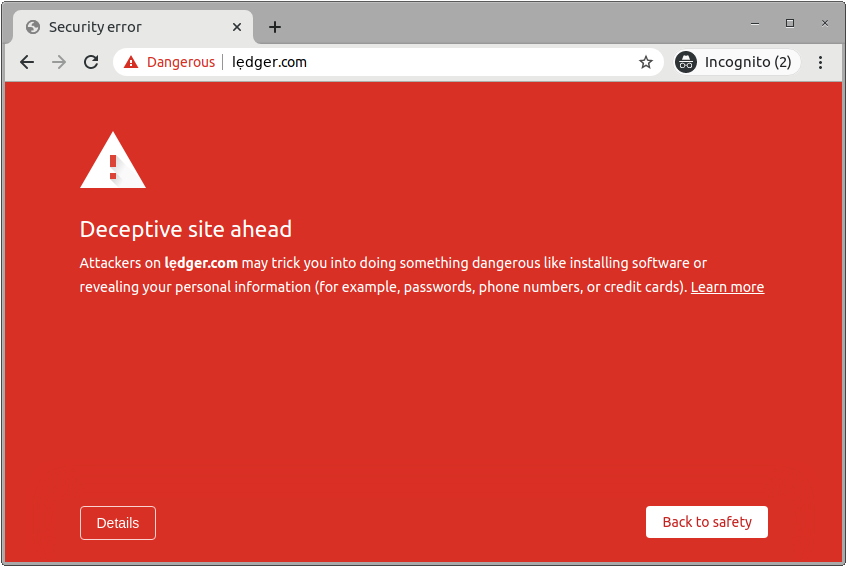Screen dimensions: 846x567
Task: Minimize the browser window
Action: coord(755,24)
